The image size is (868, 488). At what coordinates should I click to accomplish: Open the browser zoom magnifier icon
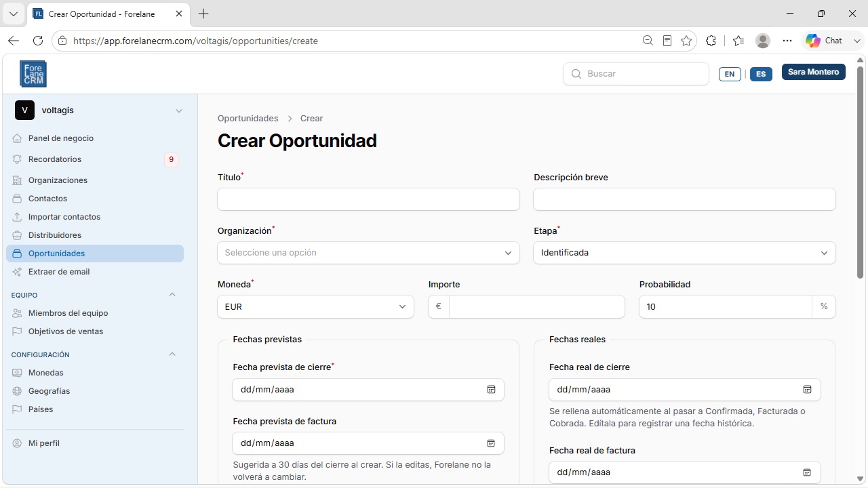648,41
